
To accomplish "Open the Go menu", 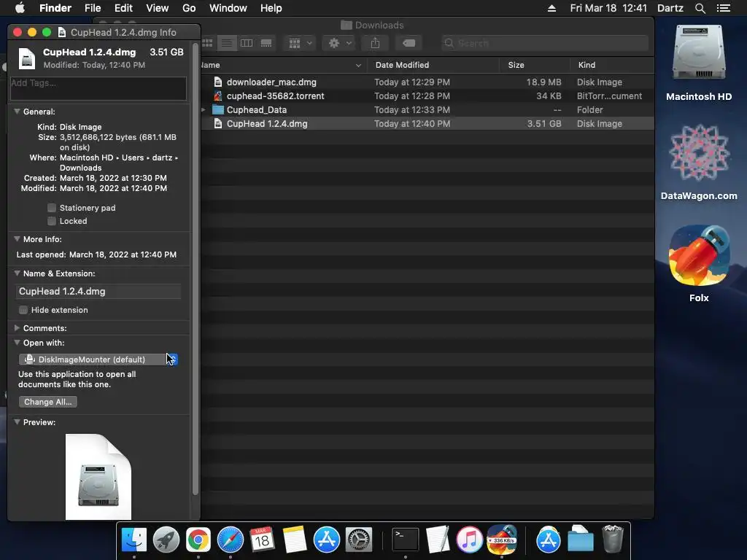I will 189,8.
